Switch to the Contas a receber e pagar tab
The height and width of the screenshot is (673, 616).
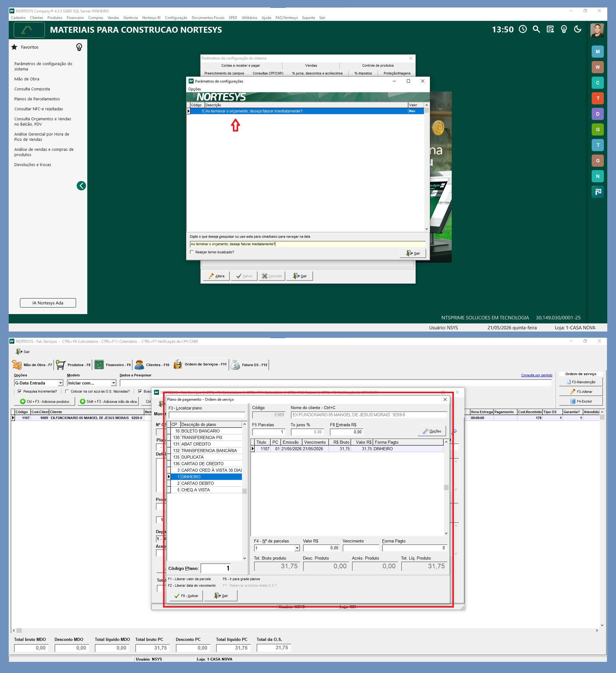click(x=241, y=65)
